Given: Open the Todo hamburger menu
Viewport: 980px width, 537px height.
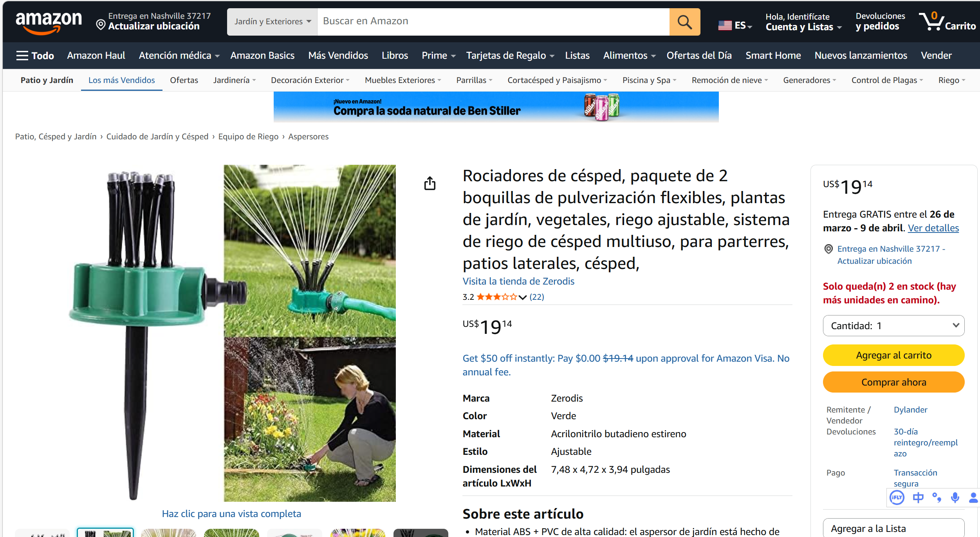Looking at the screenshot, I should pyautogui.click(x=35, y=56).
